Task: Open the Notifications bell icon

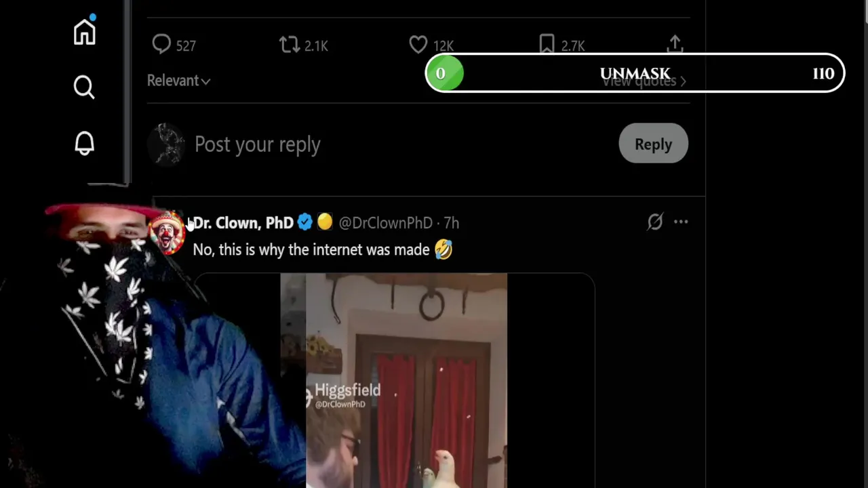Action: pos(85,143)
